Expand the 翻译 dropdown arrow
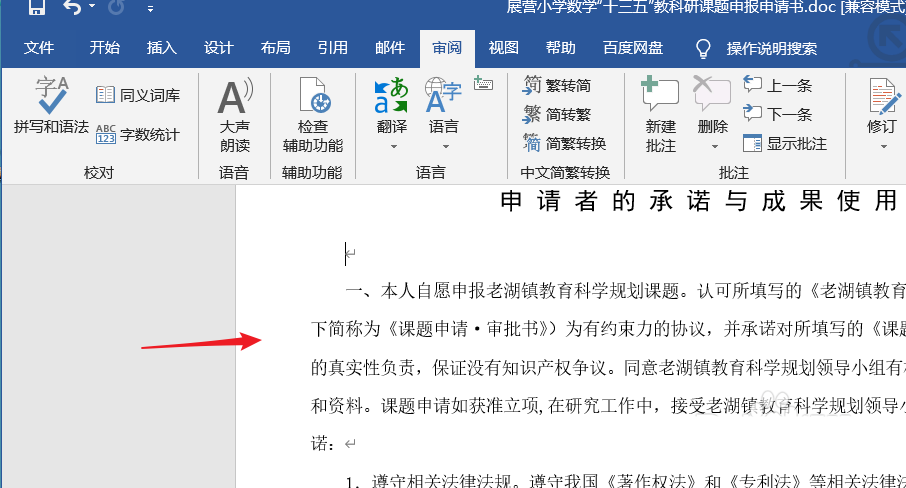 pyautogui.click(x=393, y=147)
